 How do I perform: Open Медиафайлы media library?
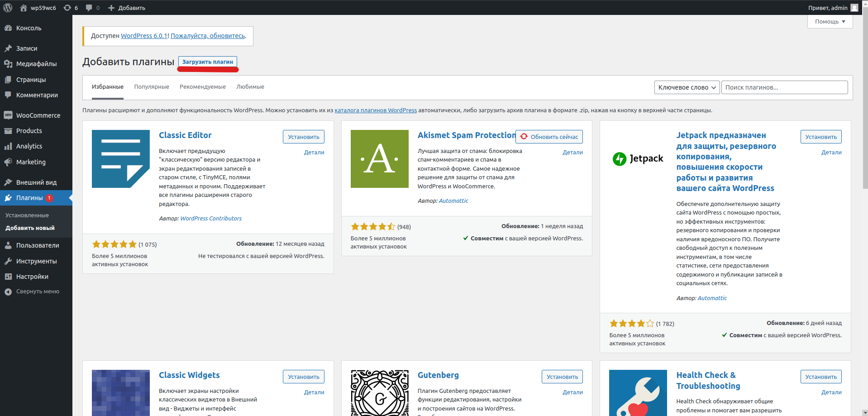(36, 64)
